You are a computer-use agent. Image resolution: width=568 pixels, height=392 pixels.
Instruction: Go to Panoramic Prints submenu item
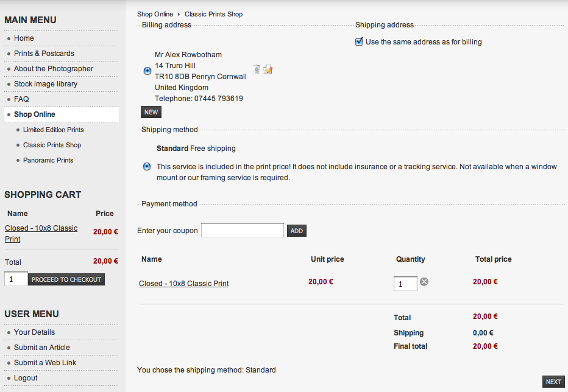(x=48, y=160)
